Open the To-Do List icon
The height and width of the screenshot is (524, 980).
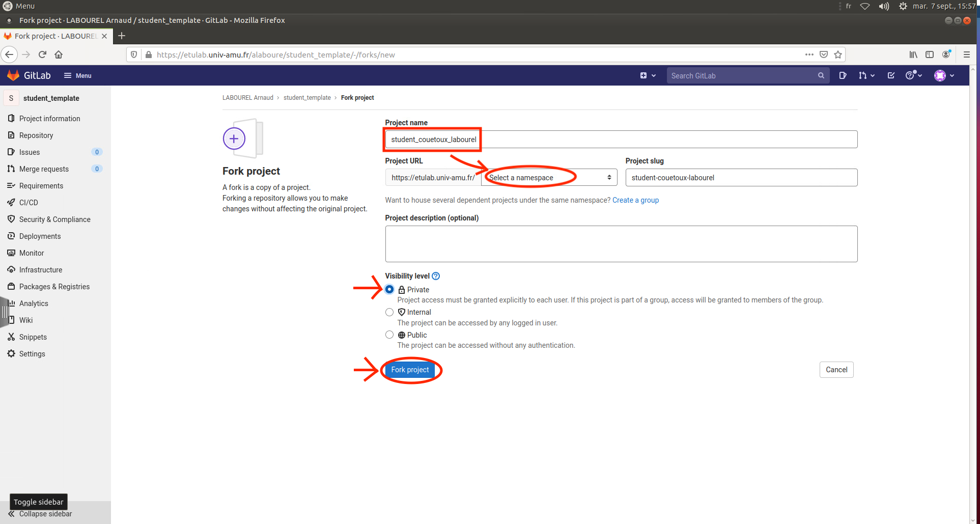[x=891, y=75]
